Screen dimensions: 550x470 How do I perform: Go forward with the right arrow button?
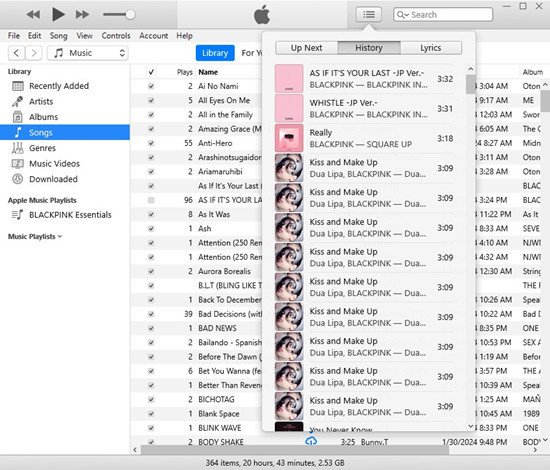pyautogui.click(x=34, y=53)
